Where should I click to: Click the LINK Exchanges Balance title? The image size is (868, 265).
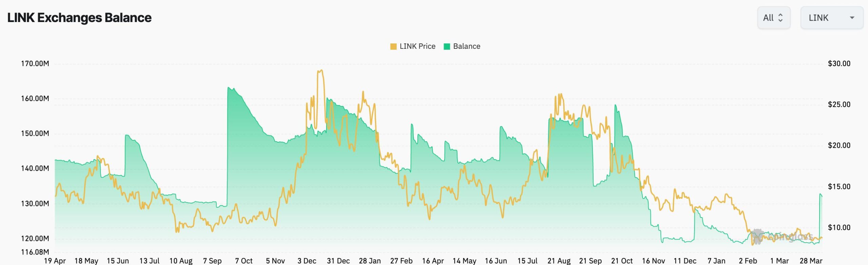[x=79, y=18]
